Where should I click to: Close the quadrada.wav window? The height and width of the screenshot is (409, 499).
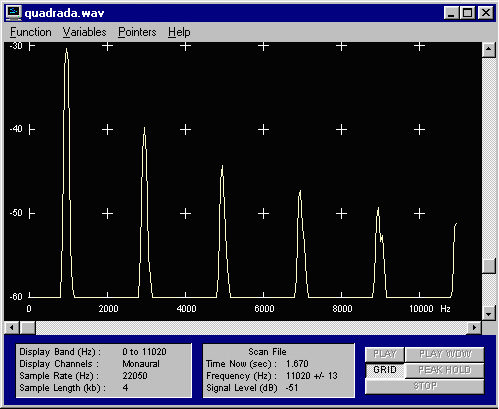pos(486,13)
